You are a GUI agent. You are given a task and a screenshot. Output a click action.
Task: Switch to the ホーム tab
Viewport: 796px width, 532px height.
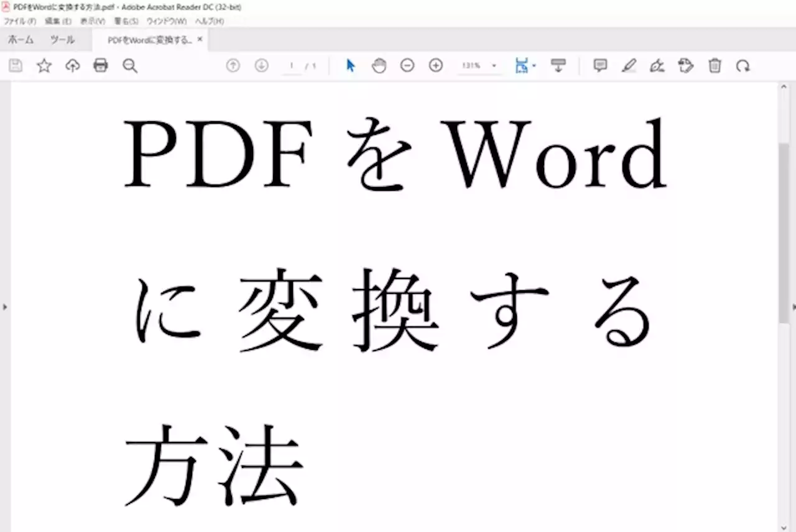pos(21,40)
